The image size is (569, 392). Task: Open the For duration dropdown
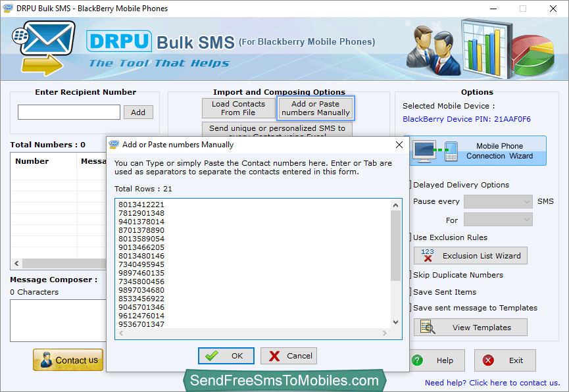tap(498, 220)
